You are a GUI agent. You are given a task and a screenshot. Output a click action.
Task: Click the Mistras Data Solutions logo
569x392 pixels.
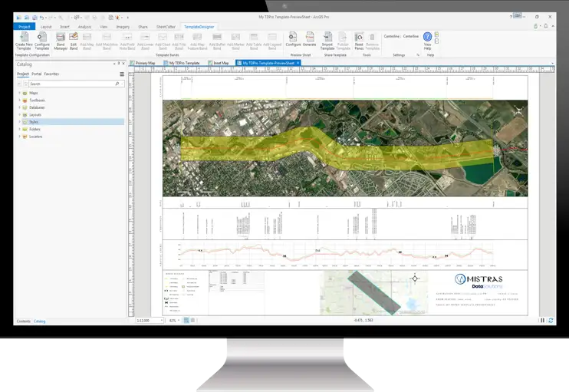click(479, 281)
